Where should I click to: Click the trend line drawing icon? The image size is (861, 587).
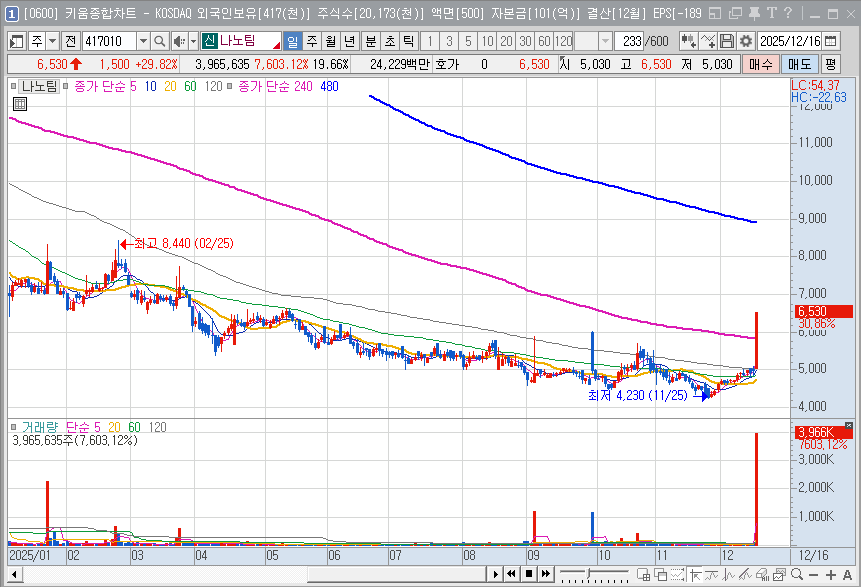click(746, 575)
